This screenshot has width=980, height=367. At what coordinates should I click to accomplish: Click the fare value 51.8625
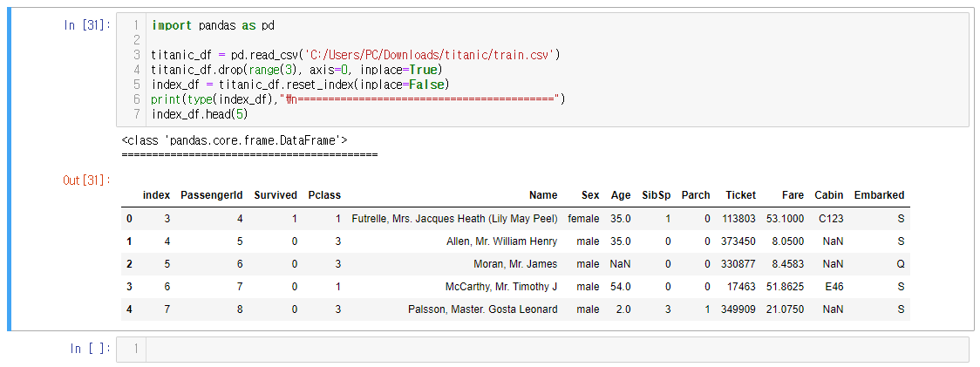tap(786, 286)
